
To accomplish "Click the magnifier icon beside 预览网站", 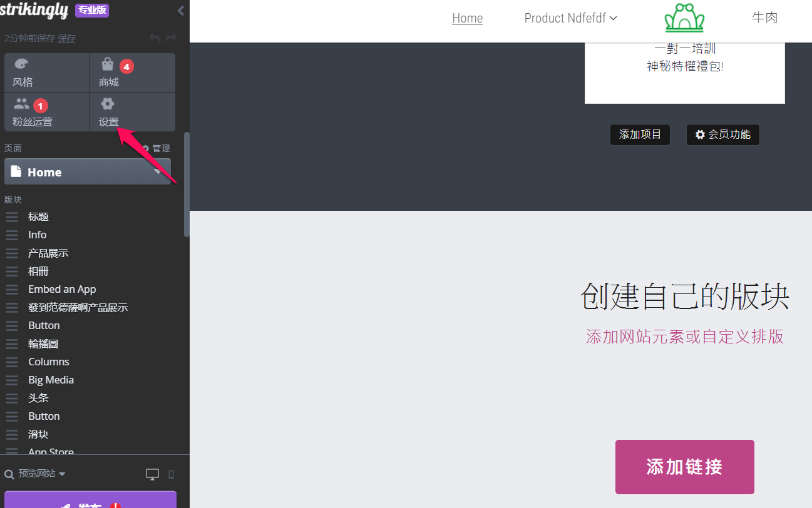I will [x=9, y=474].
